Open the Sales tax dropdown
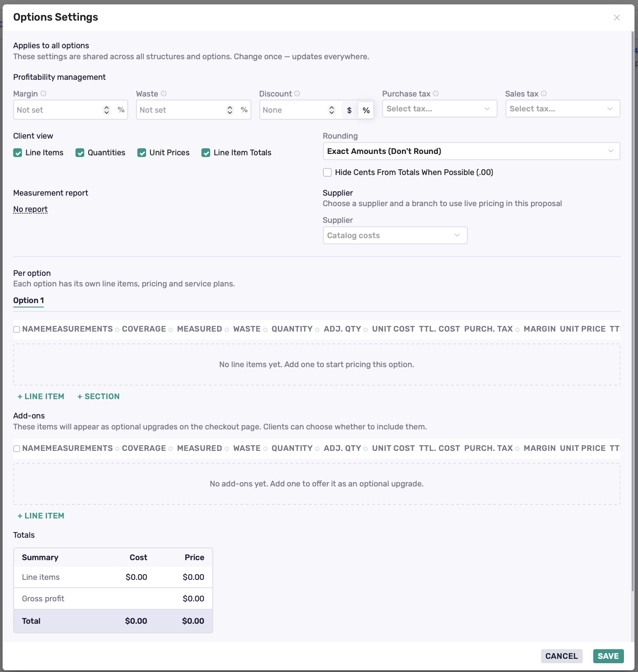The width and height of the screenshot is (638, 672). click(563, 109)
